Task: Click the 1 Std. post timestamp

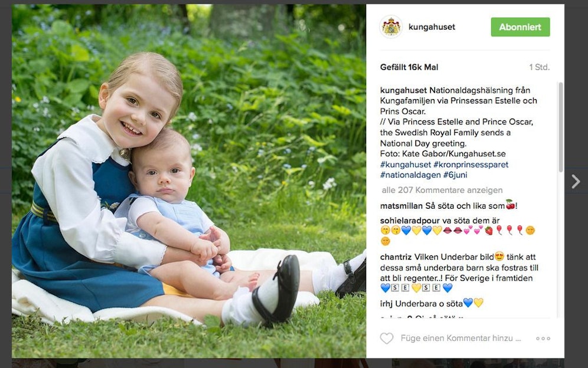Action: tap(539, 67)
